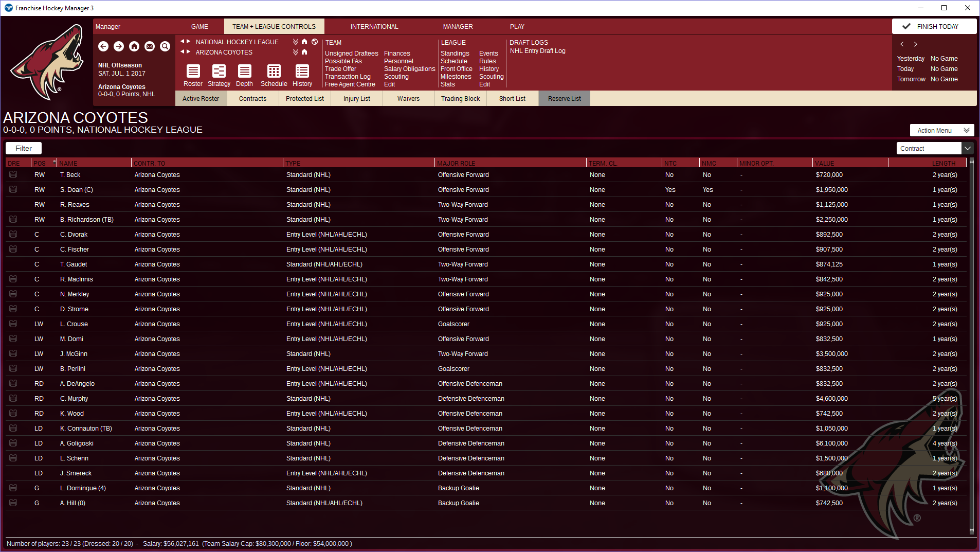Screen dimensions: 980x552
Task: Toggle dressed status for B. Richardson (TB)
Action: (x=13, y=220)
